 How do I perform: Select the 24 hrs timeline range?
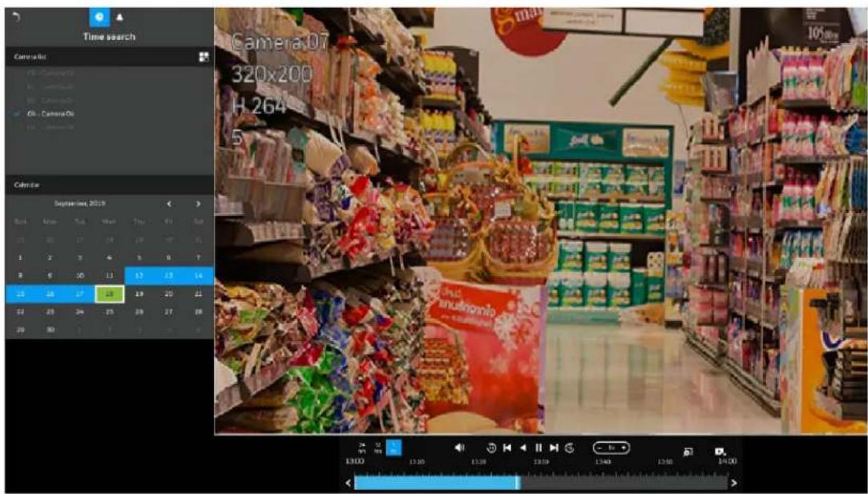click(362, 448)
